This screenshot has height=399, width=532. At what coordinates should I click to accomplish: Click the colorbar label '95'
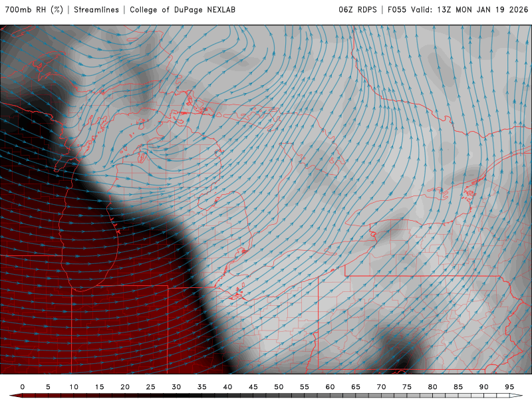pos(509,387)
